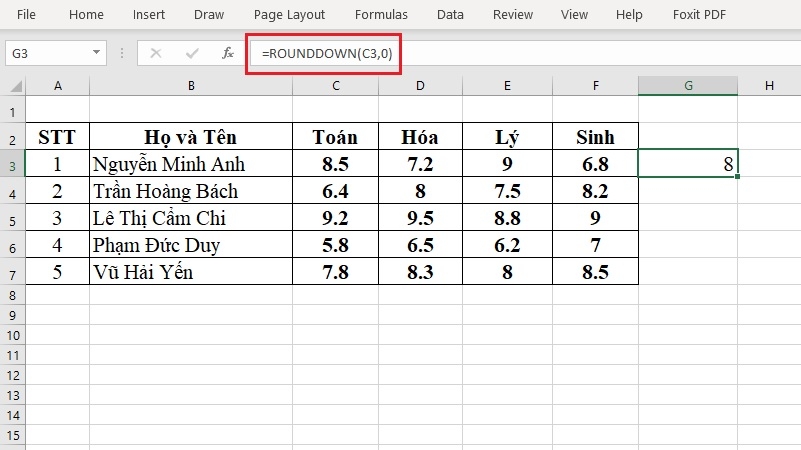
Task: Select column B header
Action: click(191, 86)
